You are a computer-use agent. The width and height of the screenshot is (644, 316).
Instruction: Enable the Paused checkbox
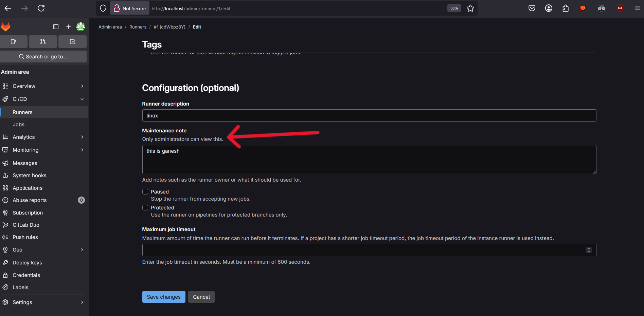[145, 192]
